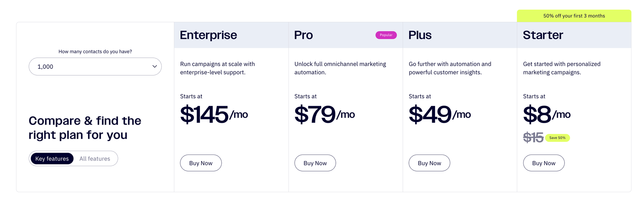The width and height of the screenshot is (644, 206).
Task: Click the Save 50% badge under Starter price
Action: click(x=557, y=138)
